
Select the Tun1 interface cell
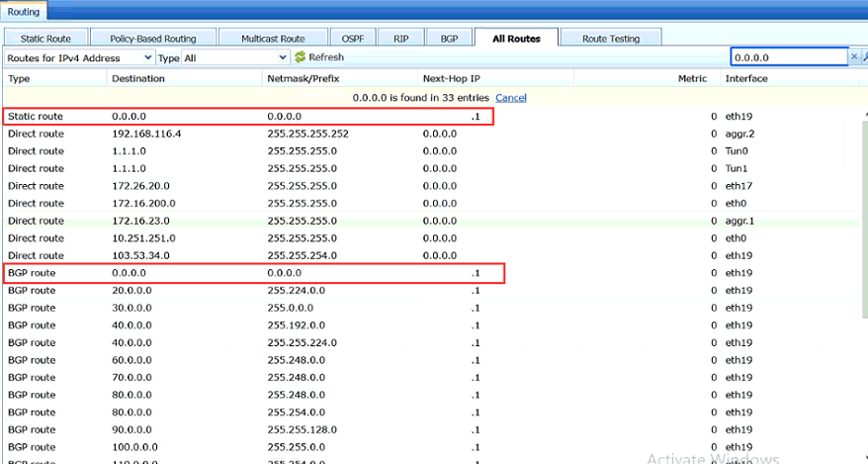coord(737,169)
